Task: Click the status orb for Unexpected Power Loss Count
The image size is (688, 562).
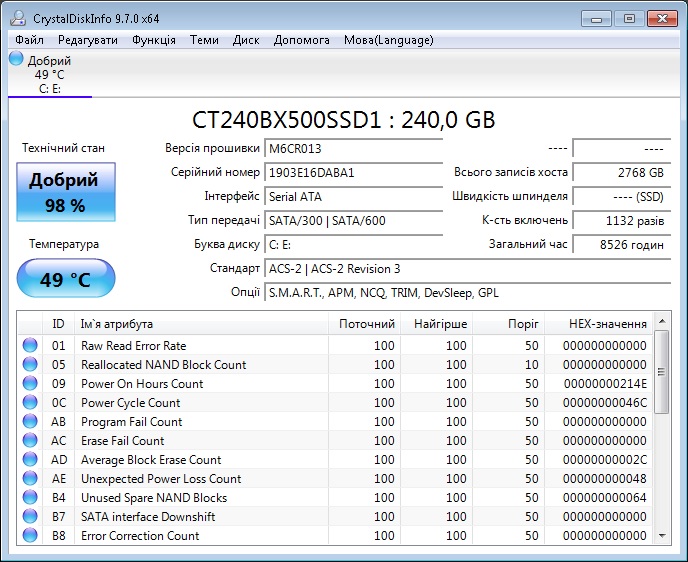Action: coord(30,478)
